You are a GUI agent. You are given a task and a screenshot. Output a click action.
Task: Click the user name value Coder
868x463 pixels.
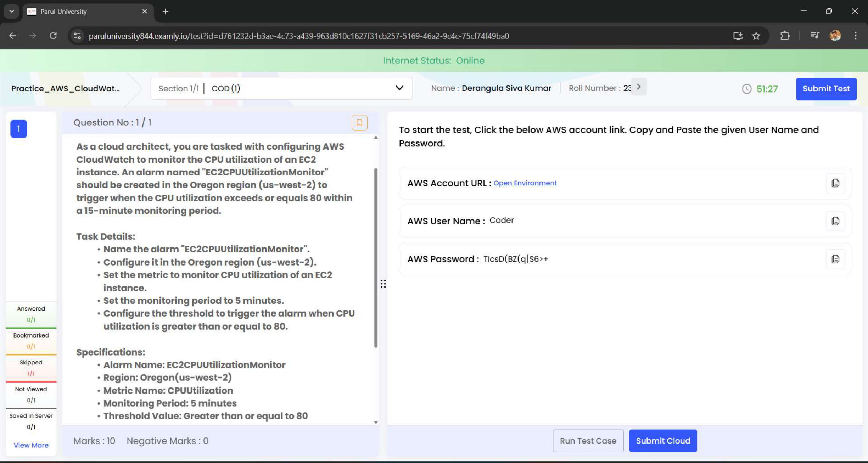pos(502,220)
